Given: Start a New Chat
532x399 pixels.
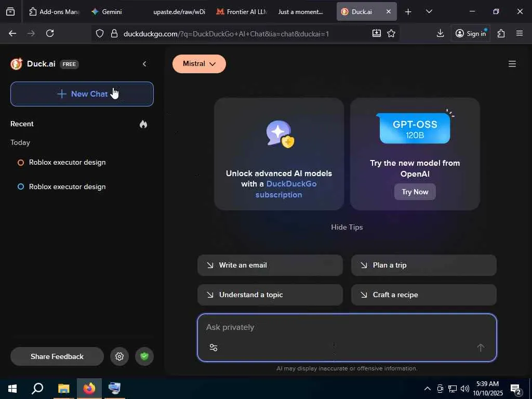Looking at the screenshot, I should coord(82,94).
